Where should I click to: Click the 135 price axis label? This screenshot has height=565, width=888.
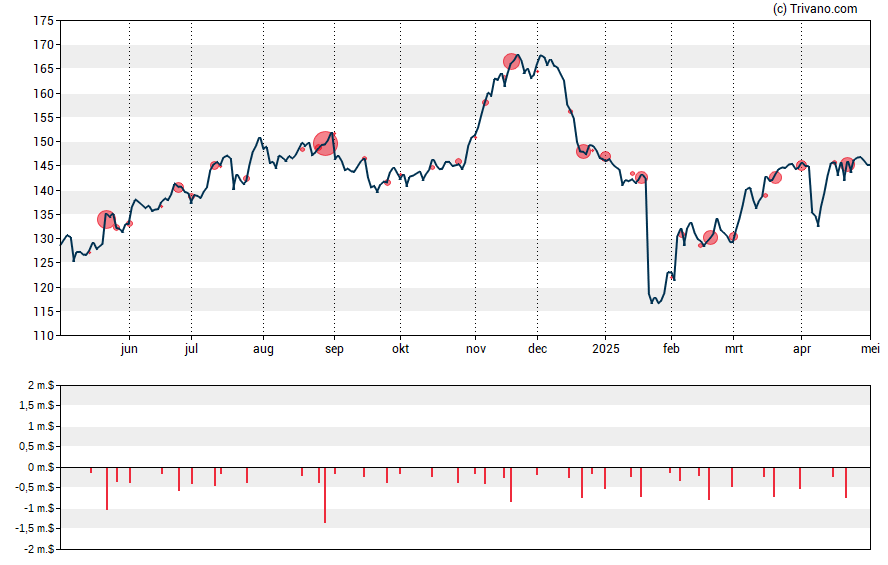pos(44,215)
